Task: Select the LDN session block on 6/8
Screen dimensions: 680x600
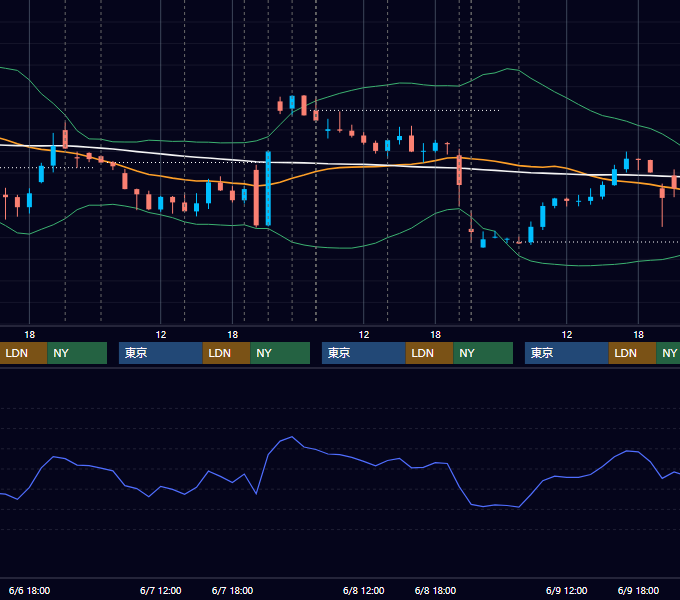Action: coord(429,353)
